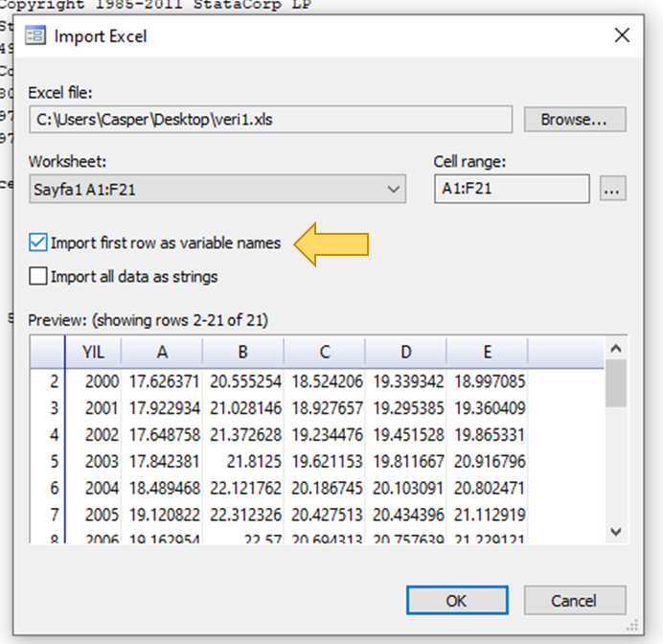Click the preview scrollbar up arrow

pos(616,349)
